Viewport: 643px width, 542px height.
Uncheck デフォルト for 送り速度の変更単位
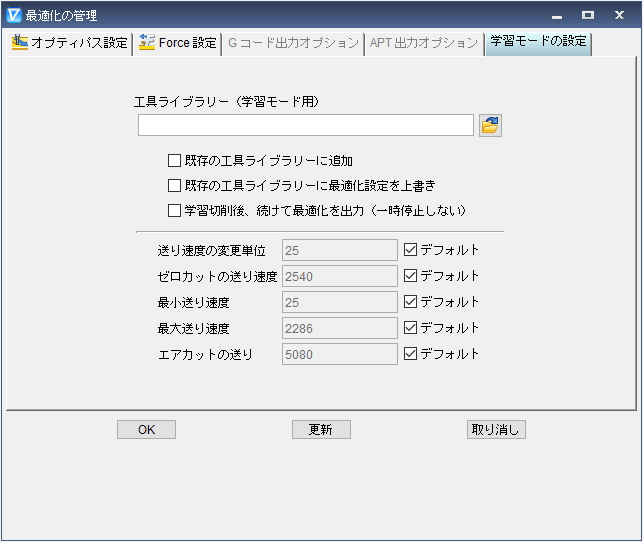[x=410, y=250]
